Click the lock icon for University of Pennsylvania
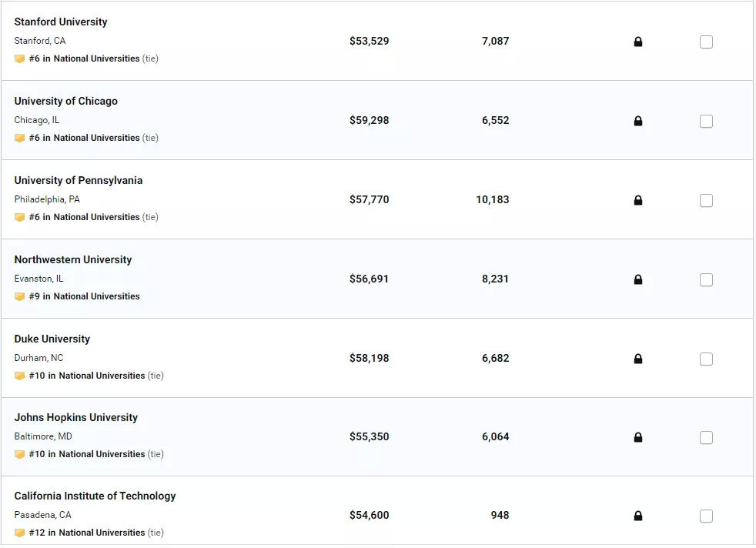The width and height of the screenshot is (756, 548). pyautogui.click(x=638, y=200)
